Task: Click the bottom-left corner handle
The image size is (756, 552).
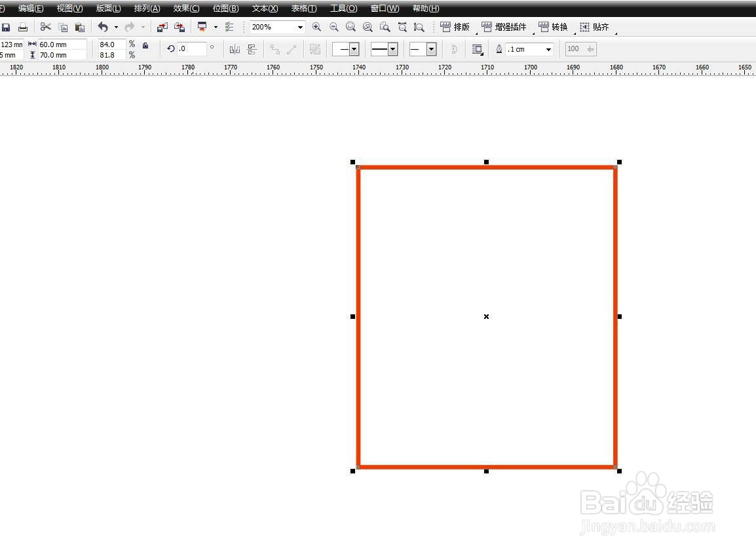Action: [353, 471]
